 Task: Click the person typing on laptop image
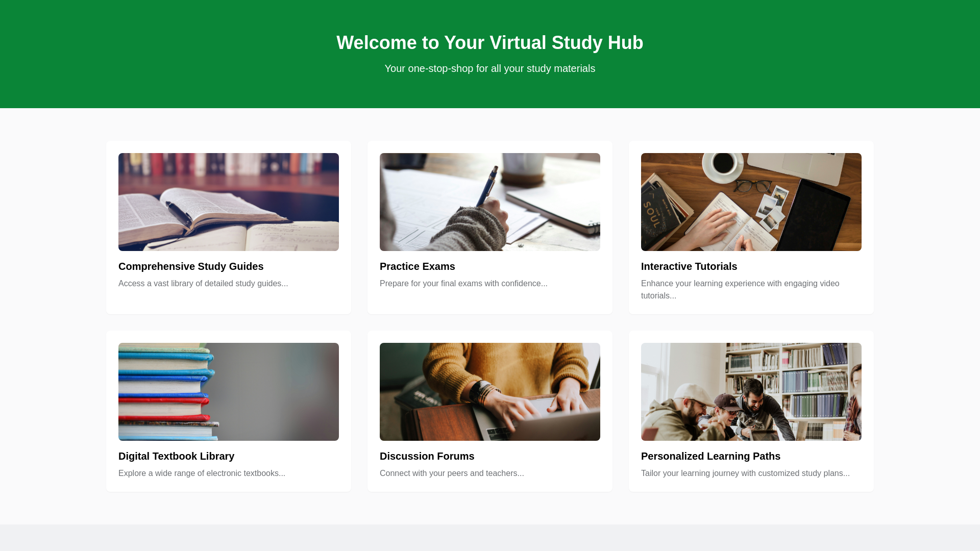[x=490, y=392]
